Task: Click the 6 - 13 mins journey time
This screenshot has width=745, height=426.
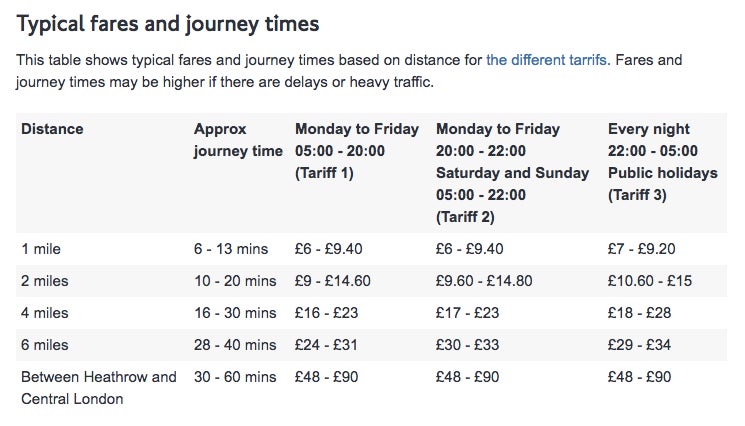Action: [231, 249]
